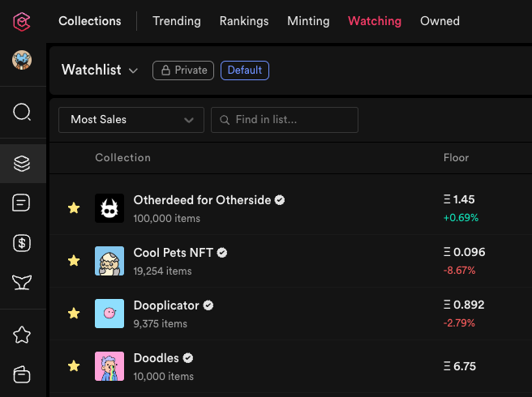Switch to the Trending tab
The width and height of the screenshot is (532, 397).
click(177, 21)
